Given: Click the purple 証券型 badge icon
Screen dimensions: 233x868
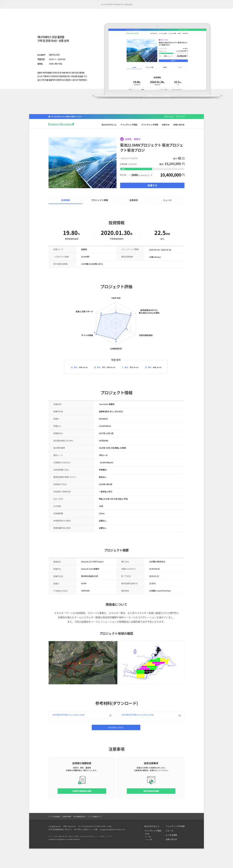Looking at the screenshot, I should pos(122,139).
